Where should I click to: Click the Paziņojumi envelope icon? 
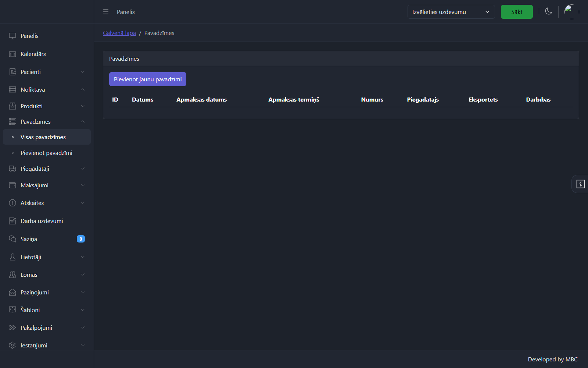12,292
